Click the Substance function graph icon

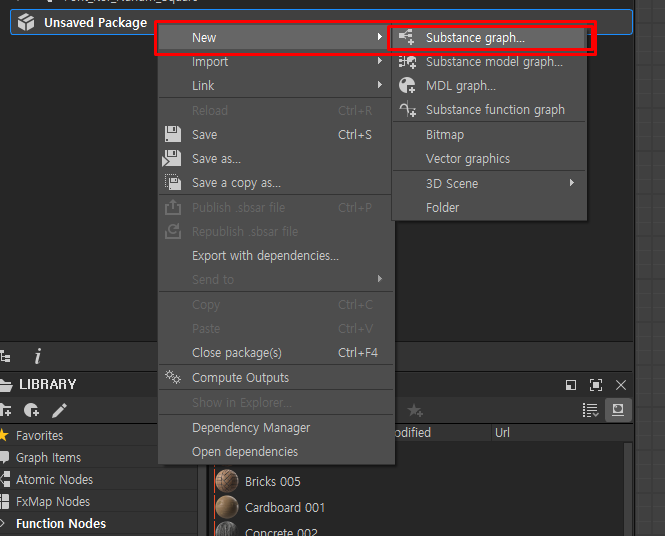(408, 109)
